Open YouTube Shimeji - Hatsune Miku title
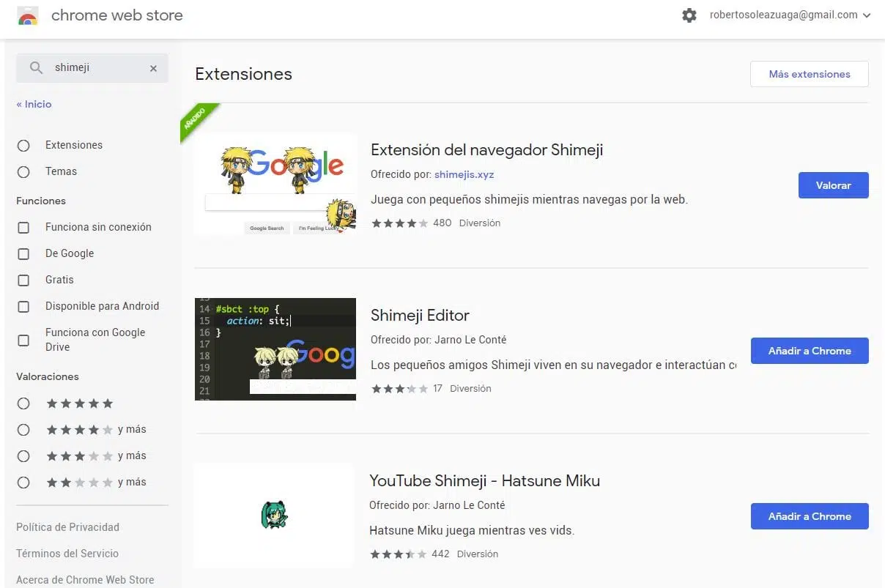This screenshot has height=588, width=885. 485,481
